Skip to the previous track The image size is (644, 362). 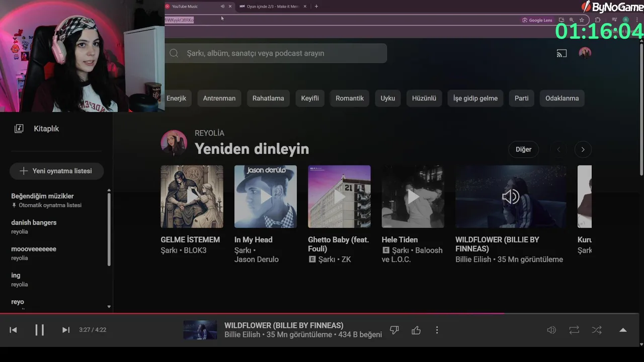click(13, 330)
